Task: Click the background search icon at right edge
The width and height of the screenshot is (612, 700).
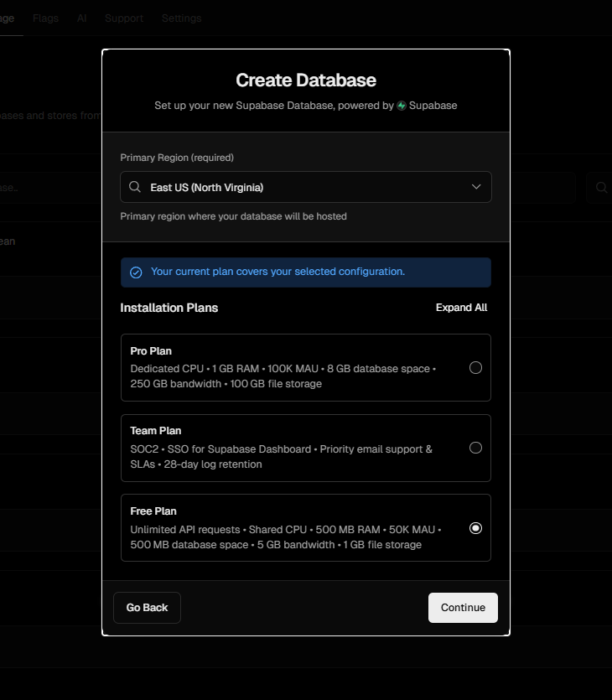Action: click(x=601, y=188)
